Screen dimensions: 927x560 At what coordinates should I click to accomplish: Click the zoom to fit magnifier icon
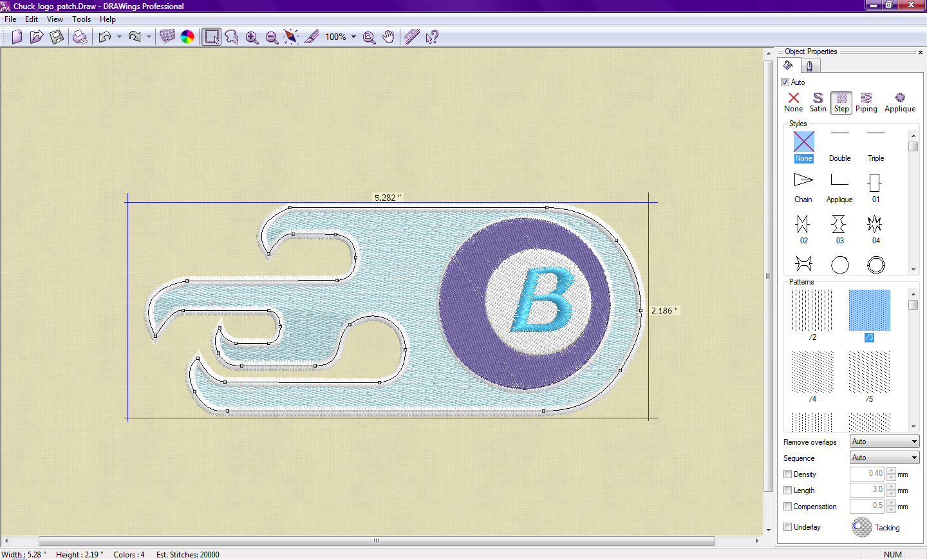pos(369,37)
